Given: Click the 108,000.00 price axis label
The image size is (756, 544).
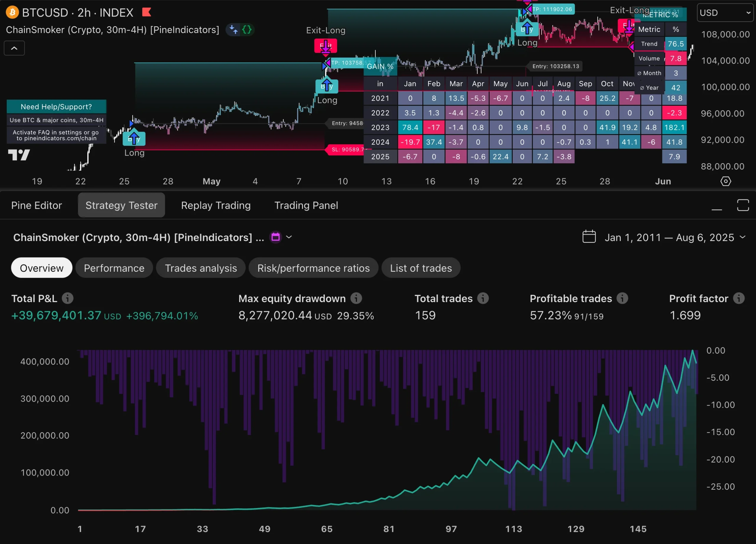Looking at the screenshot, I should [725, 34].
